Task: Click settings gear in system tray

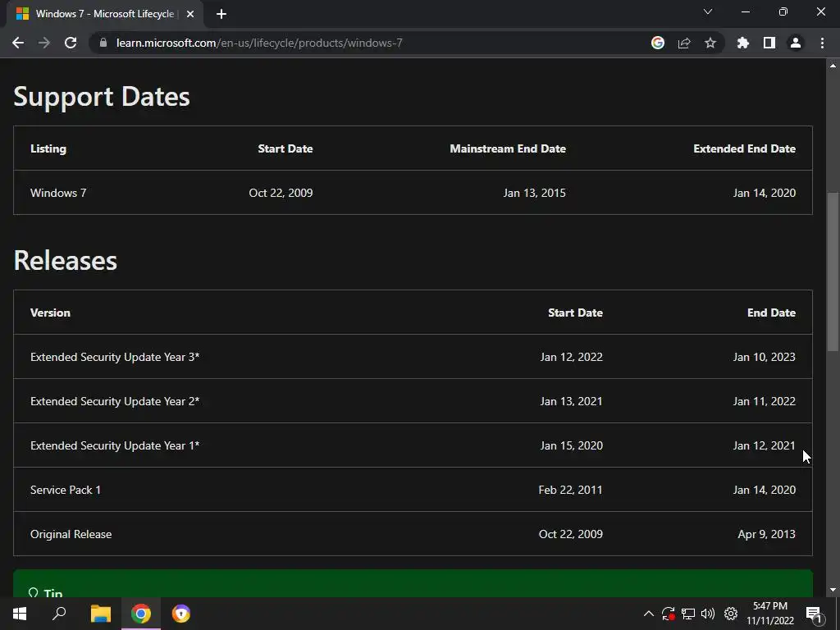Action: coord(731,614)
